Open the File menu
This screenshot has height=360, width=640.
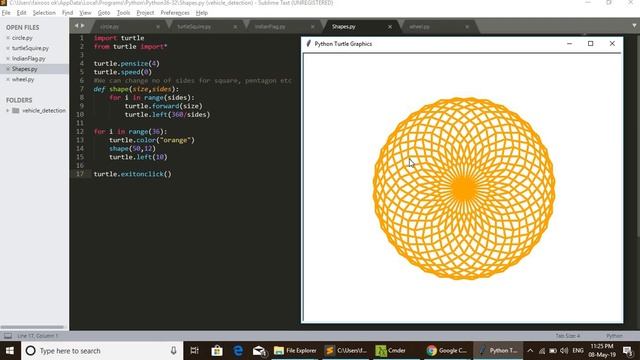click(x=6, y=13)
